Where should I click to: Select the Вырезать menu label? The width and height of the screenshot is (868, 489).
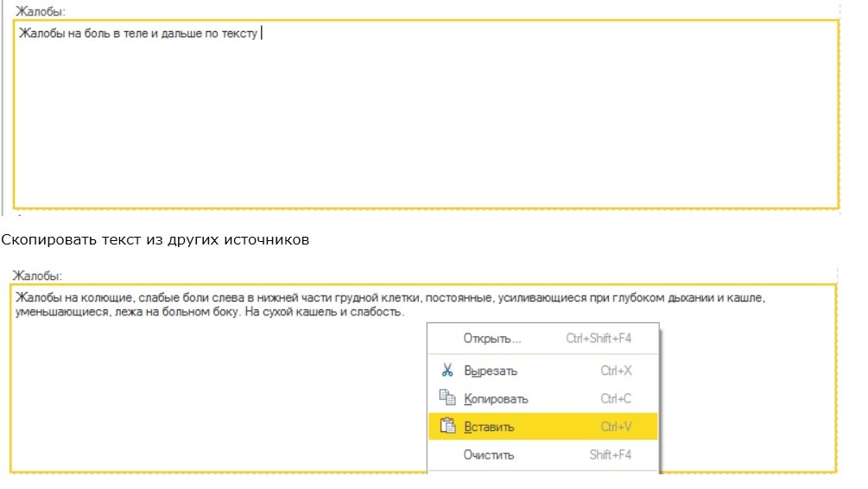click(491, 371)
